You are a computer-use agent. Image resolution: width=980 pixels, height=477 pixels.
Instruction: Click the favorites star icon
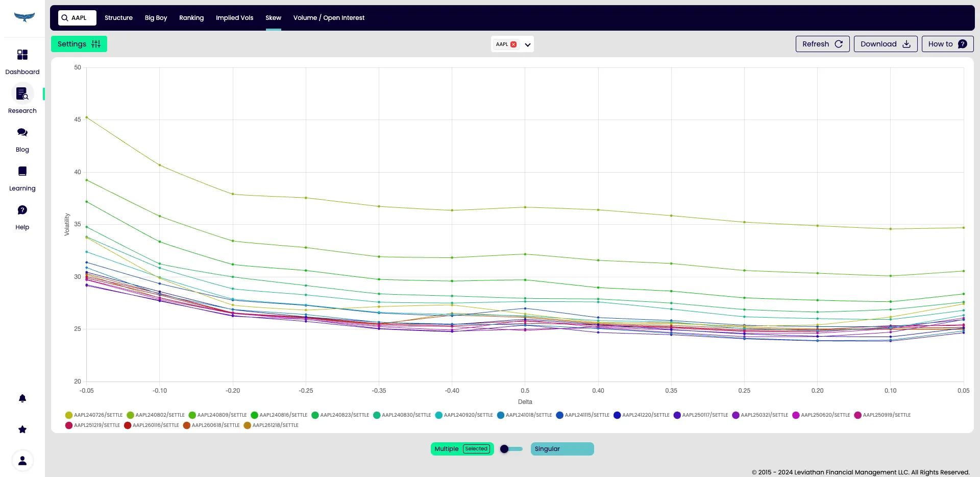tap(22, 430)
